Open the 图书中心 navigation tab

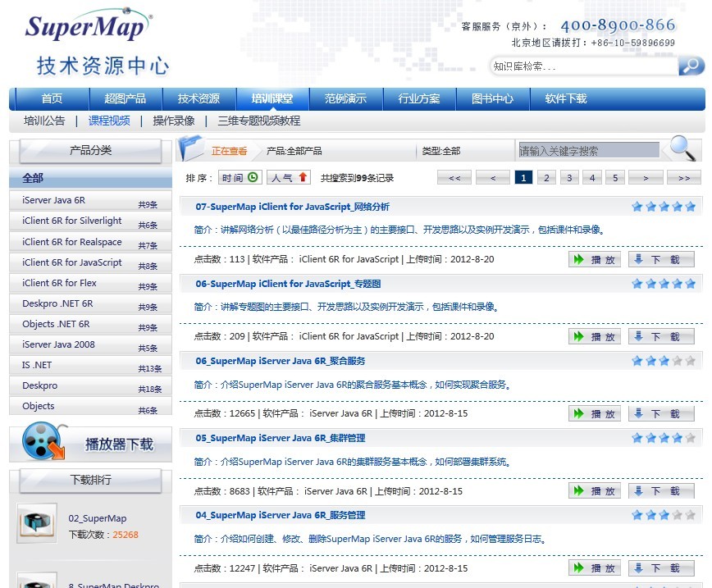[x=493, y=98]
